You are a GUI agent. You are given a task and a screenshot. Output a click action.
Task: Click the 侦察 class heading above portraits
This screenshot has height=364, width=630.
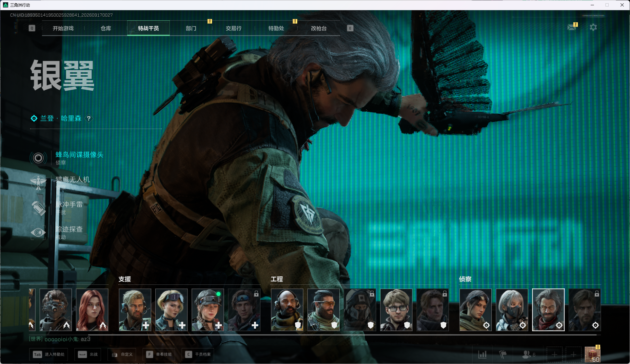click(465, 279)
